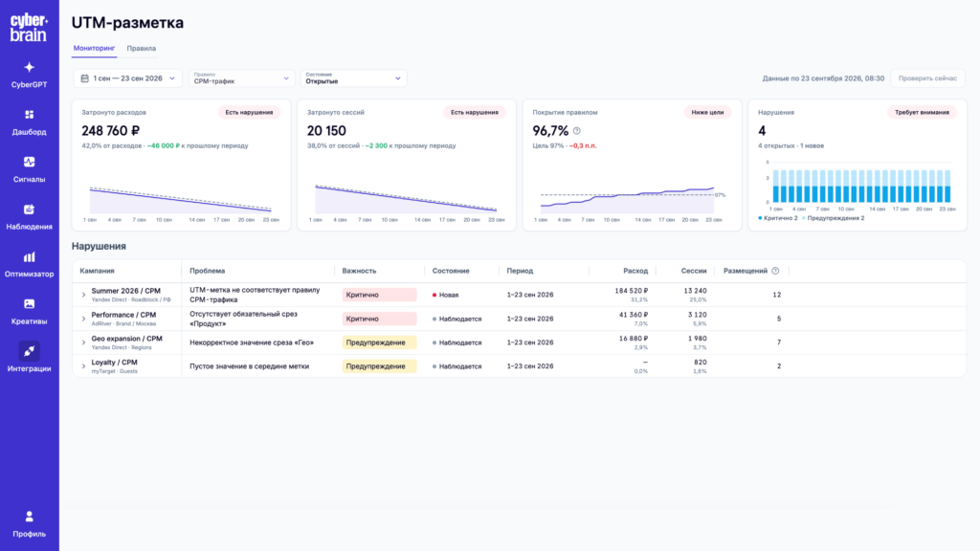Open the Оптимизатор bar chart icon
Viewport: 980px width, 551px height.
pos(30,257)
